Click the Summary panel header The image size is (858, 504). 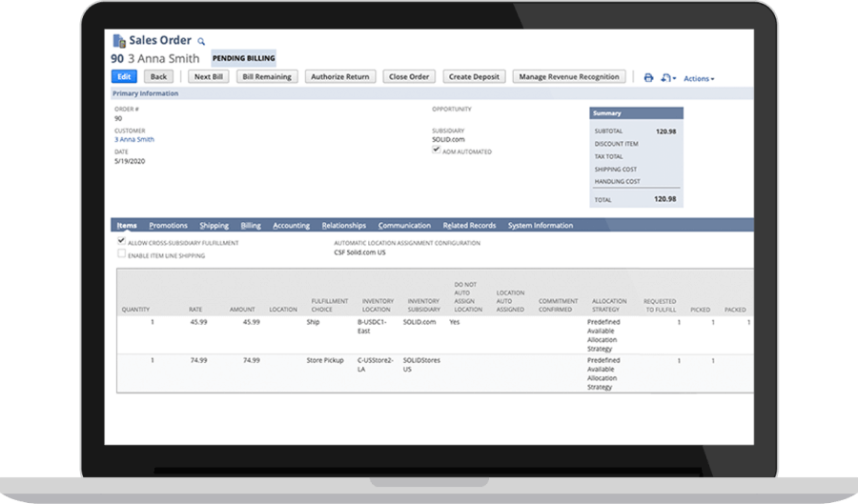point(637,113)
